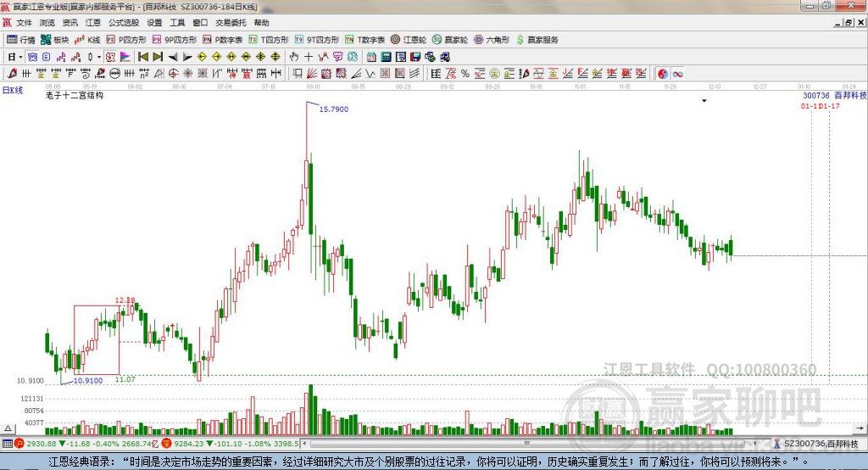Open the 浏览 menu
The image size is (868, 470).
[x=47, y=23]
